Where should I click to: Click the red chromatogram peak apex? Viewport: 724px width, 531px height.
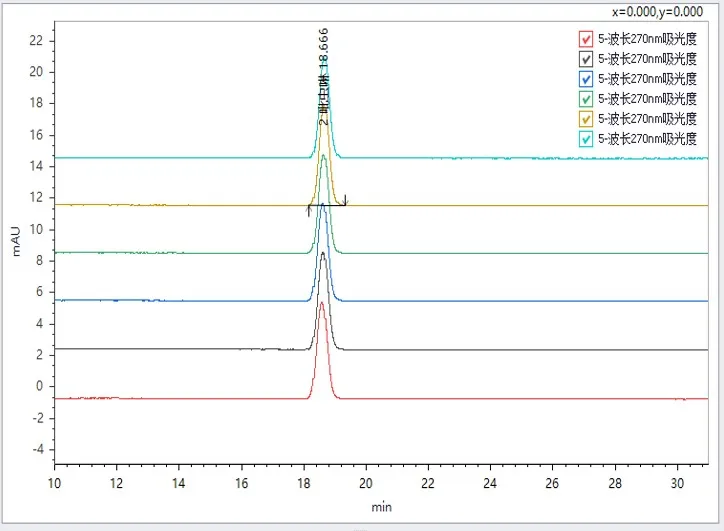tap(321, 302)
